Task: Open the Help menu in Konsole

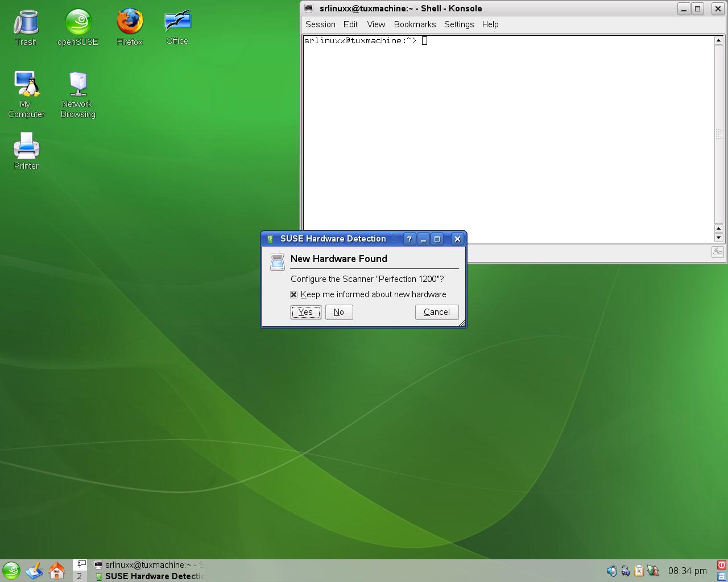Action: (x=490, y=24)
